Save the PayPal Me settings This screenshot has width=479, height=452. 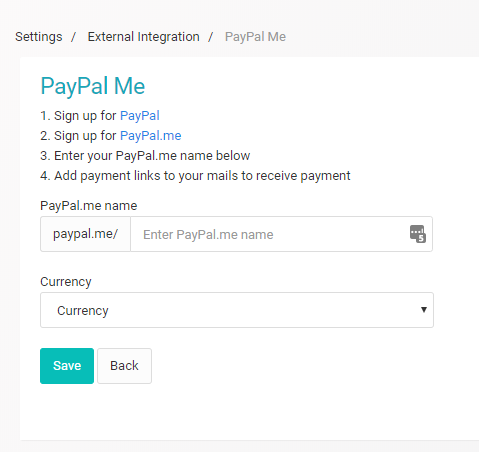pyautogui.click(x=67, y=366)
